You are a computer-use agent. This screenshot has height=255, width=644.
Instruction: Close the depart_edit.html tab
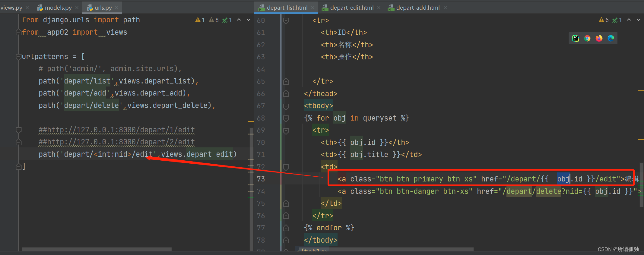pyautogui.click(x=379, y=8)
